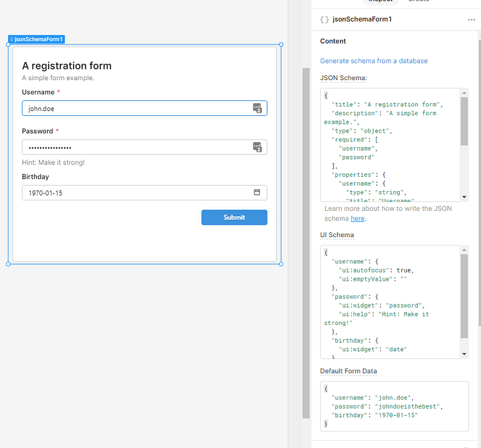The width and height of the screenshot is (481, 448).
Task: Click scroll-down arrow in JSON Schema editor
Action: [464, 197]
